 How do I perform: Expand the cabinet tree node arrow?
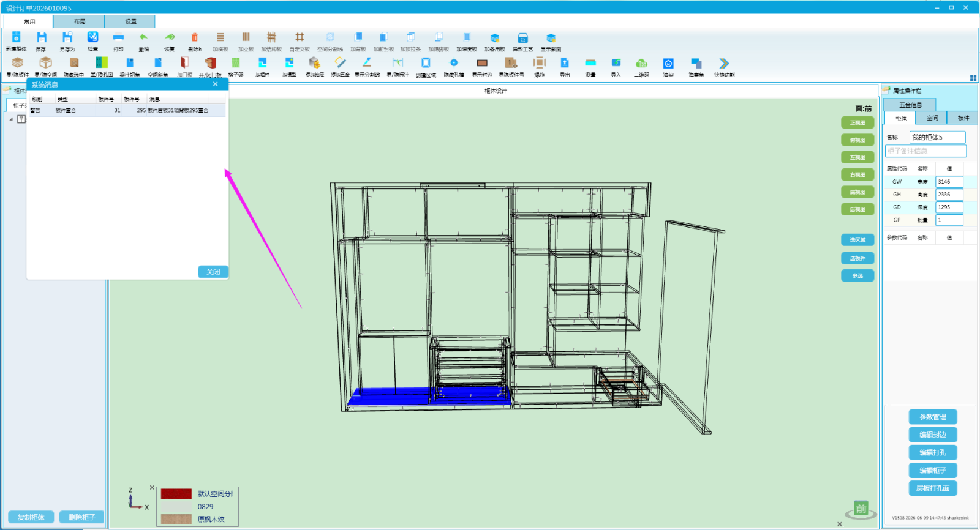(x=11, y=119)
